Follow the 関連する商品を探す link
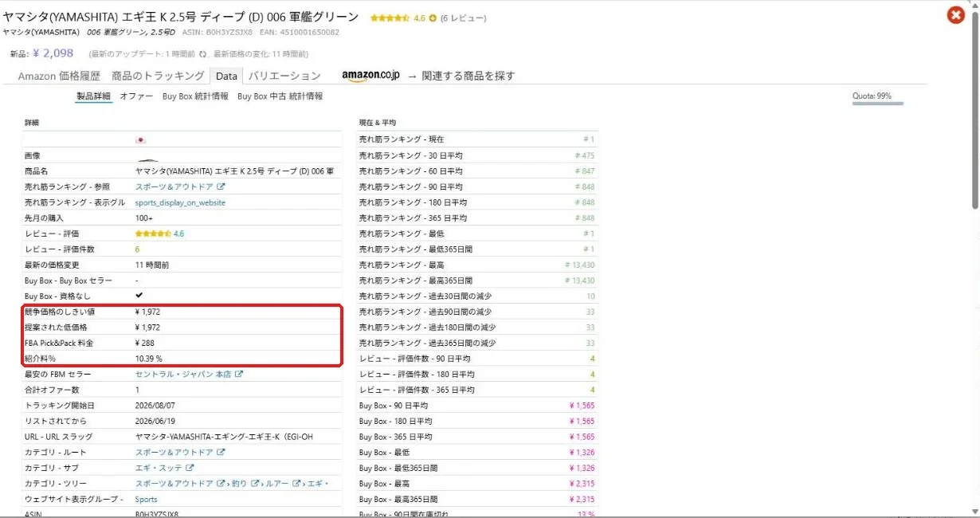 point(468,76)
